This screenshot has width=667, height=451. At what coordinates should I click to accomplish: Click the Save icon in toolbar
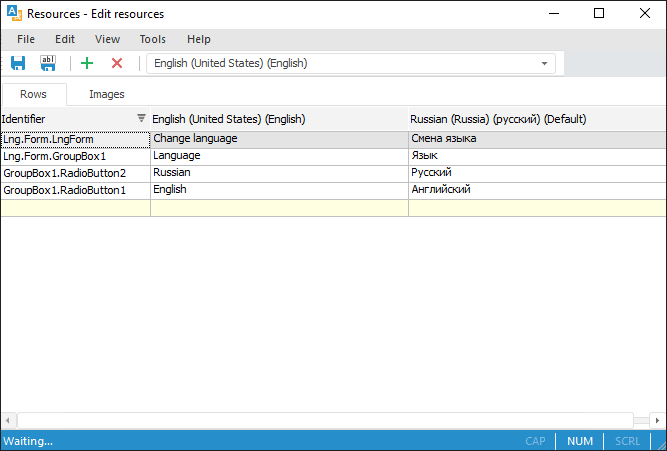[18, 63]
